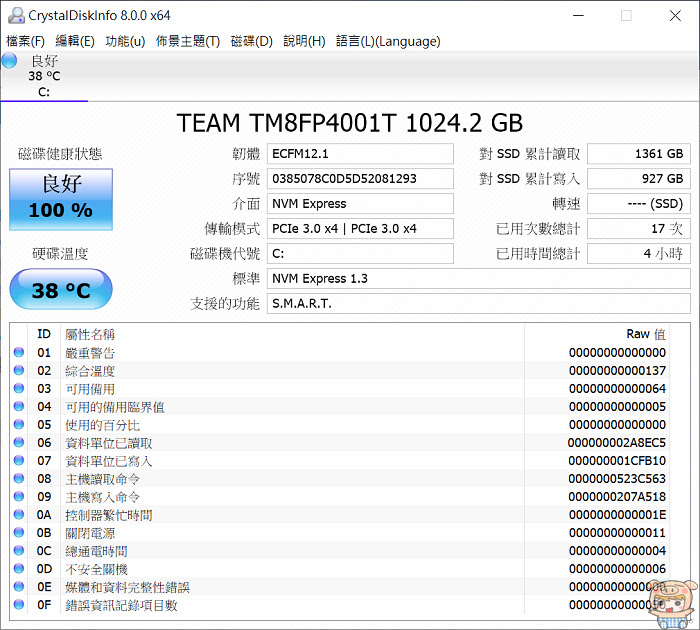
Task: Click the transfer mode field PCIe 3.0 x4
Action: click(x=360, y=229)
